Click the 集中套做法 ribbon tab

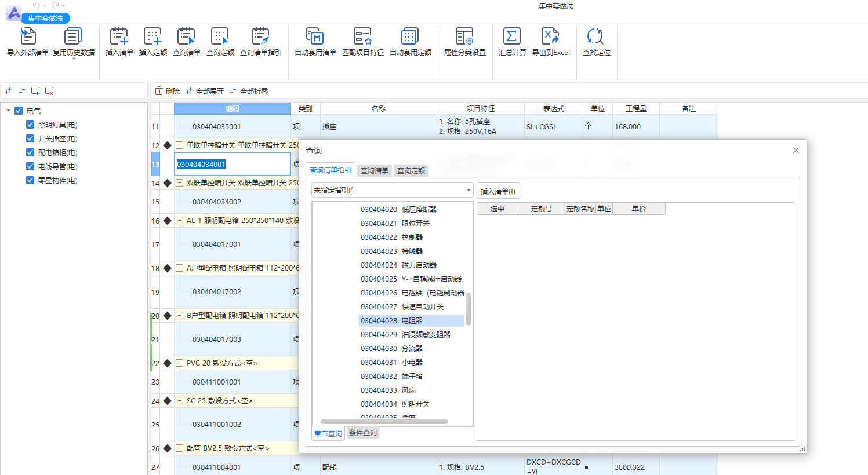(45, 19)
